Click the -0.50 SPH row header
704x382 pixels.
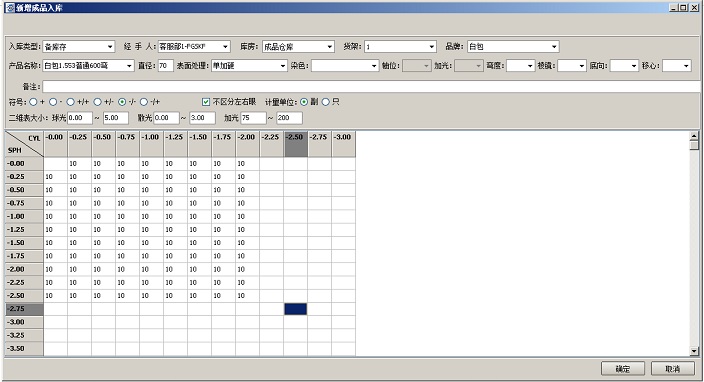[x=24, y=190]
